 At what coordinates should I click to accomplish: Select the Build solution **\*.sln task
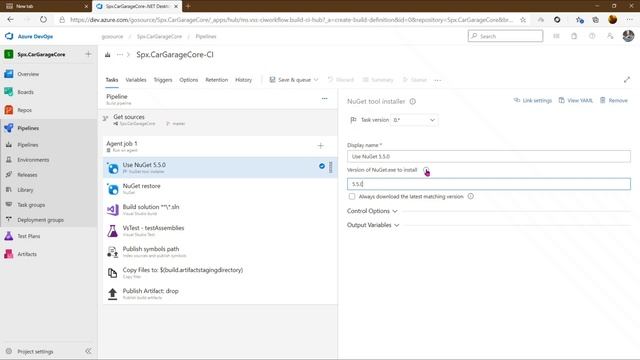pos(220,209)
